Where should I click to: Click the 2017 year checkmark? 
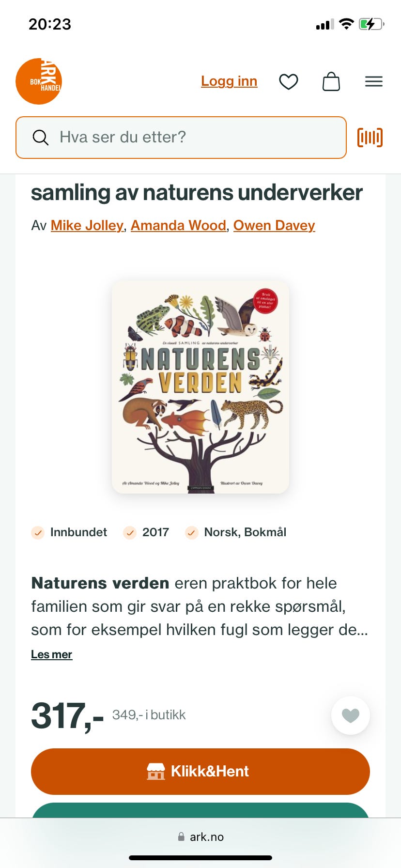(130, 533)
